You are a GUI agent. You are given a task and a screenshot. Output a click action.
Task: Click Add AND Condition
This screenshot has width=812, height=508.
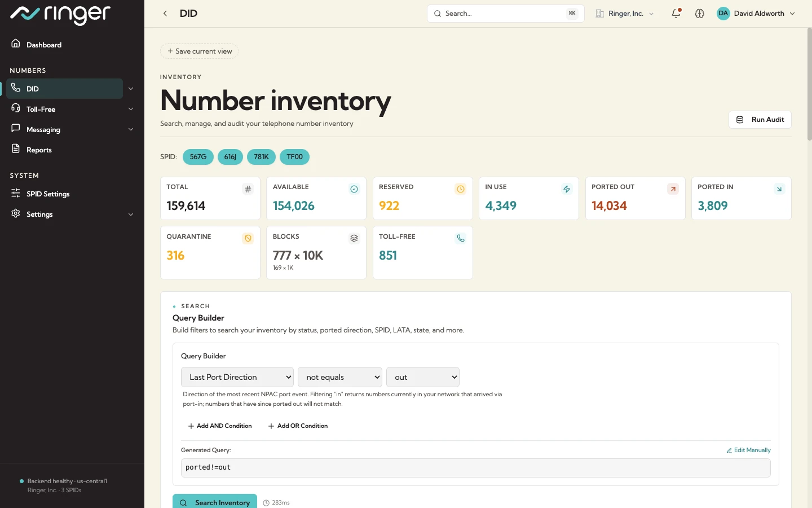(x=220, y=426)
